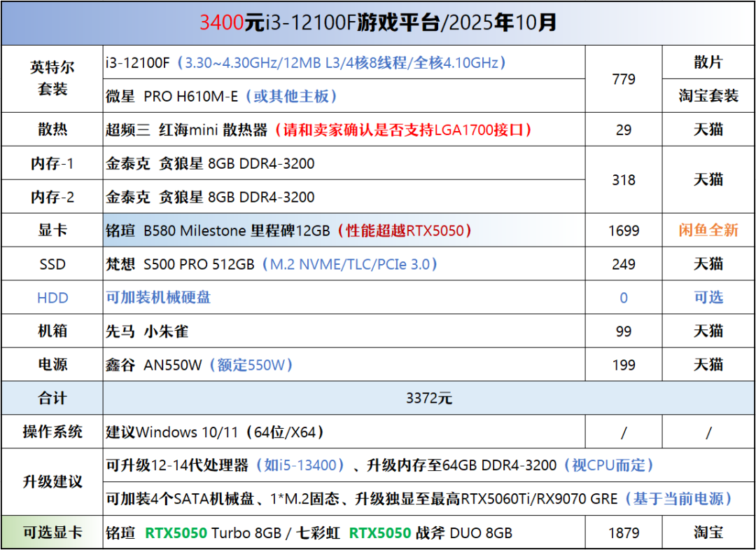756x550 pixels.
Task: Click the blue 可加装机械硬盘 text
Action: pyautogui.click(x=158, y=298)
